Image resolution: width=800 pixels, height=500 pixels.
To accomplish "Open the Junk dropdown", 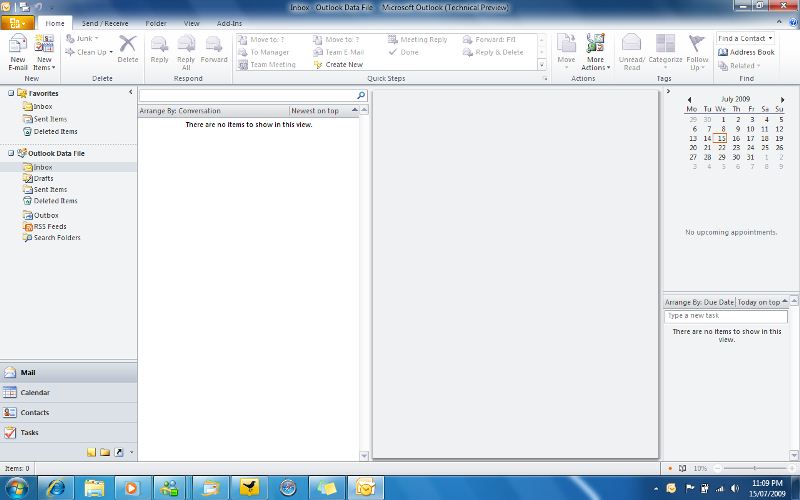I will point(82,39).
